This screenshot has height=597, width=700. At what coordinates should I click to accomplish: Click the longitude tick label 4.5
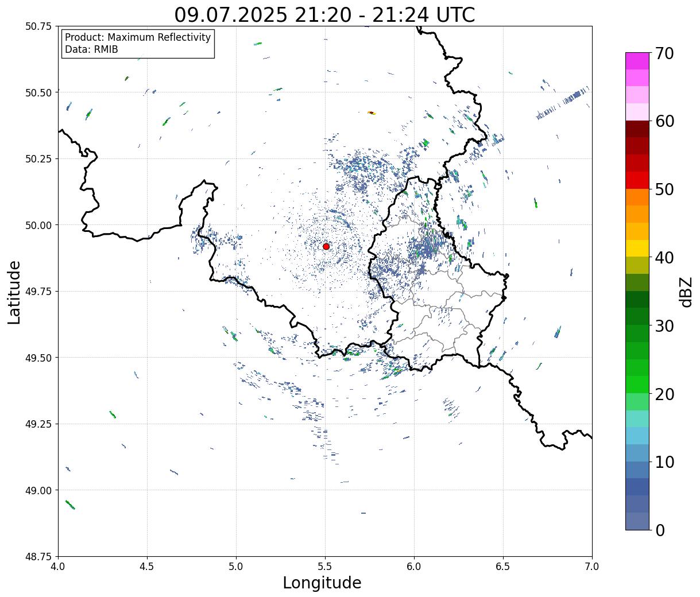(147, 566)
